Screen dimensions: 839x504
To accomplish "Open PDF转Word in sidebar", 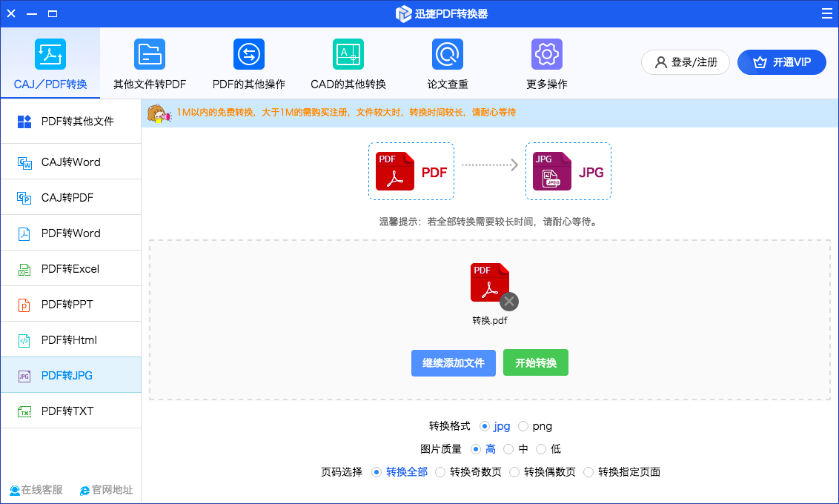I will point(70,233).
